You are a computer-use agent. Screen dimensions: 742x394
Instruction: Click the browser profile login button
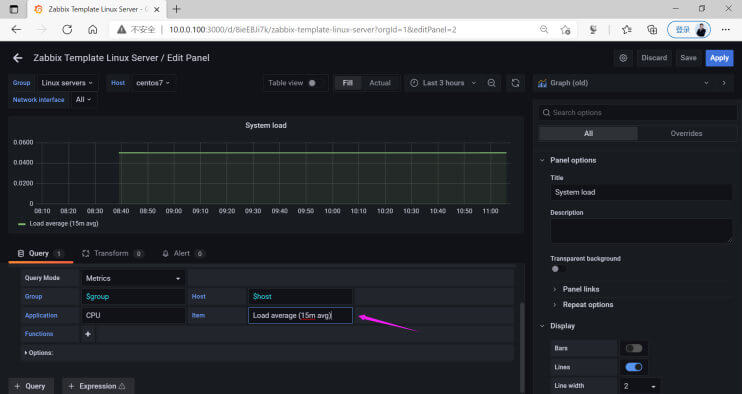click(689, 29)
